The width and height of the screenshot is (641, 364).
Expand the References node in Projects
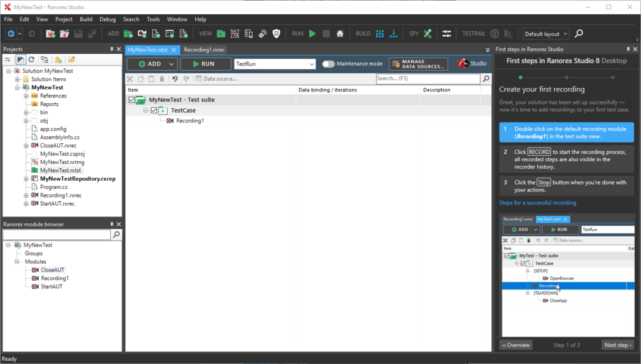pos(26,96)
